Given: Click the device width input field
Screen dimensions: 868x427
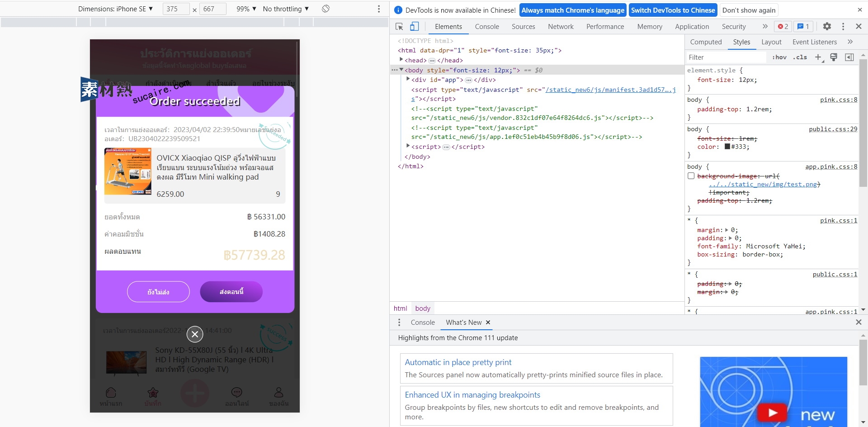Looking at the screenshot, I should (x=176, y=9).
